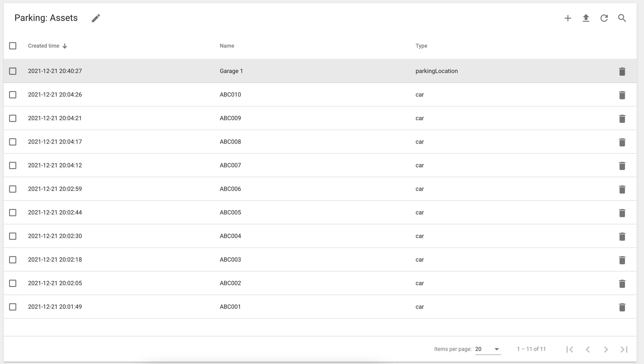Delete the Garage 1 asset

(622, 71)
